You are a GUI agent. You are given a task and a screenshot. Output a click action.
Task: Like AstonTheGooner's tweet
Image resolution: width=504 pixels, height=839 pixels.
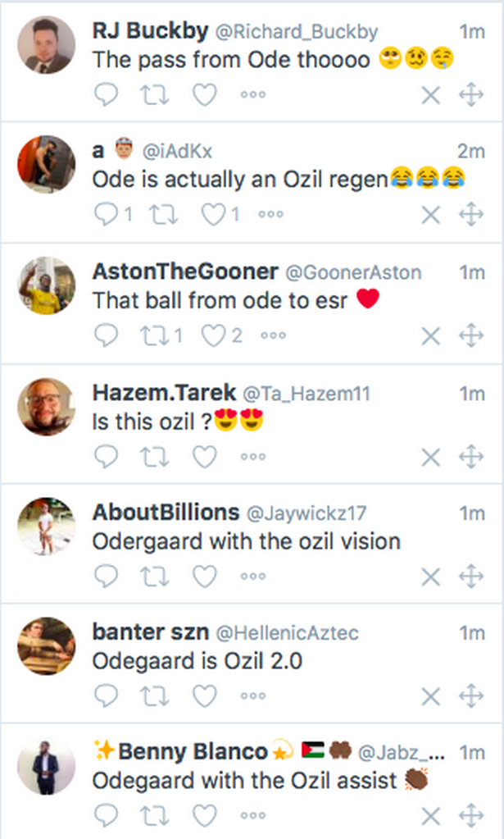213,335
